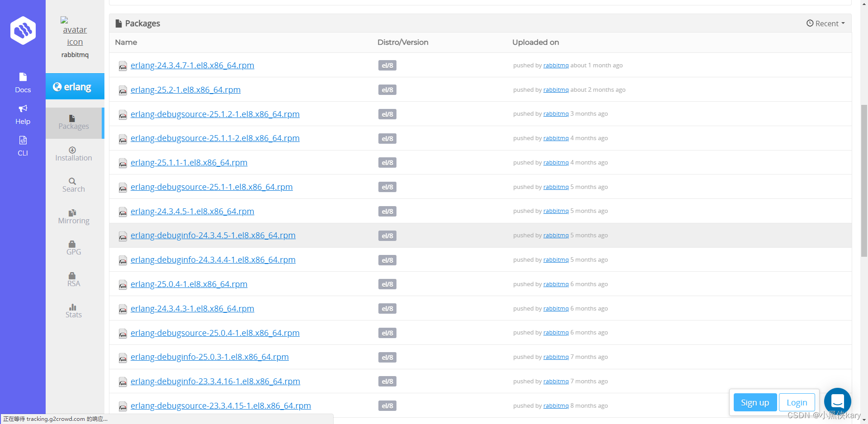The image size is (868, 424).
Task: Open Search in the sidebar
Action: pos(74,185)
